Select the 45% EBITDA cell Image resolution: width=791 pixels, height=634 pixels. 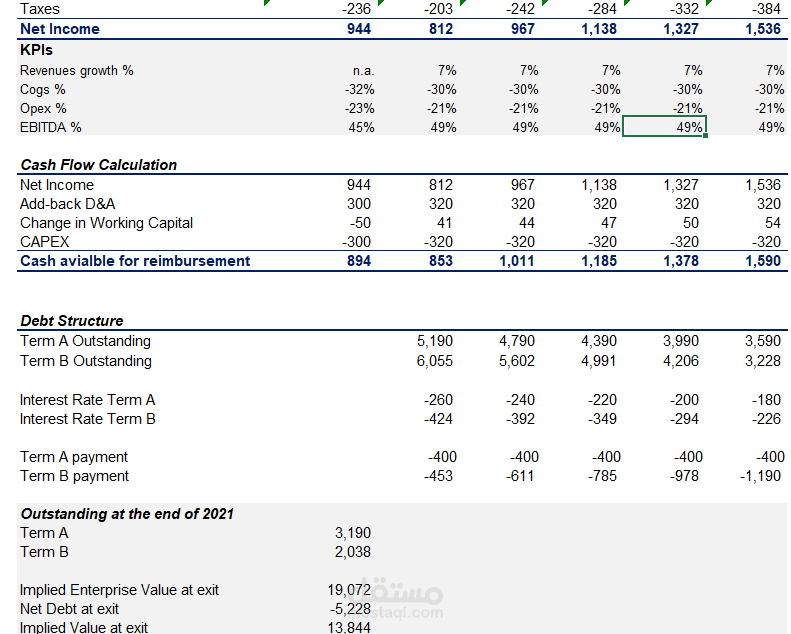(x=361, y=127)
